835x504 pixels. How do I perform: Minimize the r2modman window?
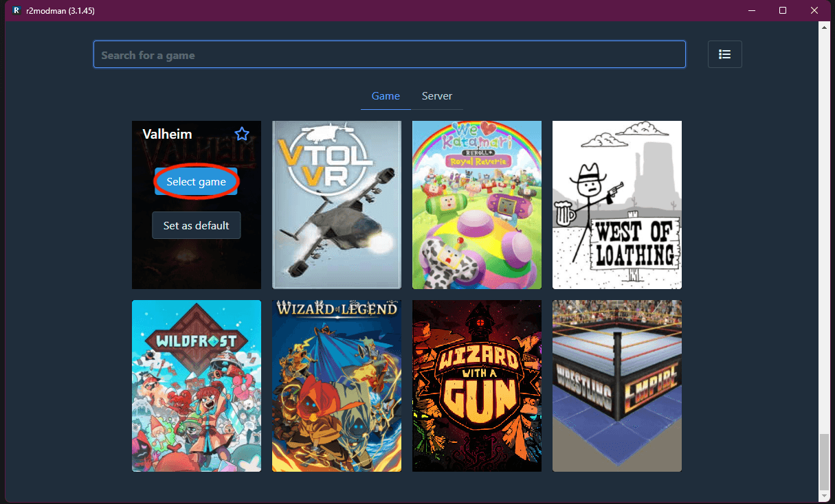(751, 10)
